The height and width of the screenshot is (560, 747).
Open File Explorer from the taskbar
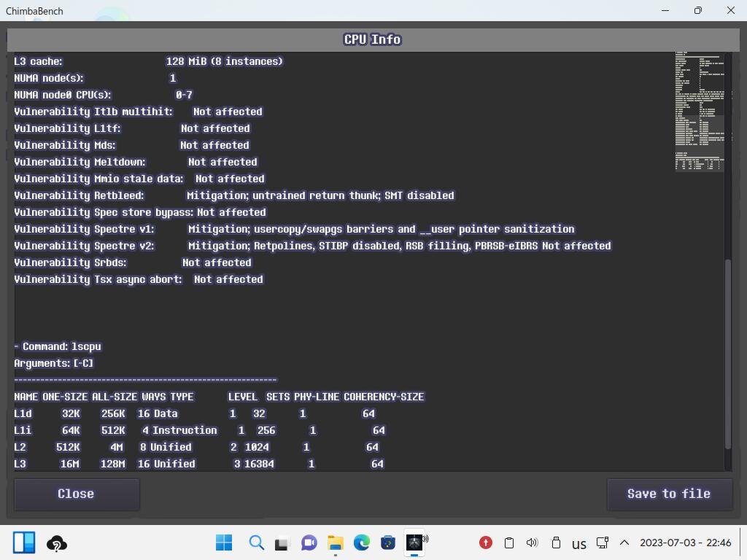click(x=335, y=542)
